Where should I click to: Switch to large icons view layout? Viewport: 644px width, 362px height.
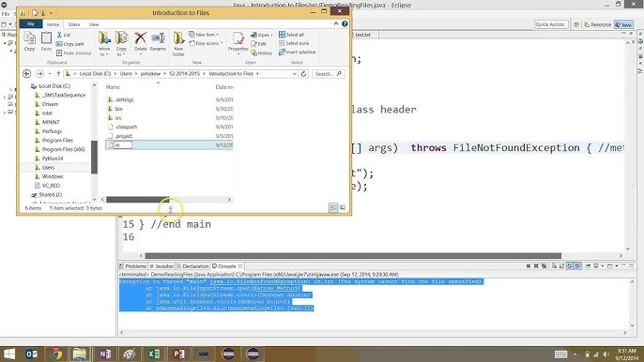pyautogui.click(x=343, y=207)
